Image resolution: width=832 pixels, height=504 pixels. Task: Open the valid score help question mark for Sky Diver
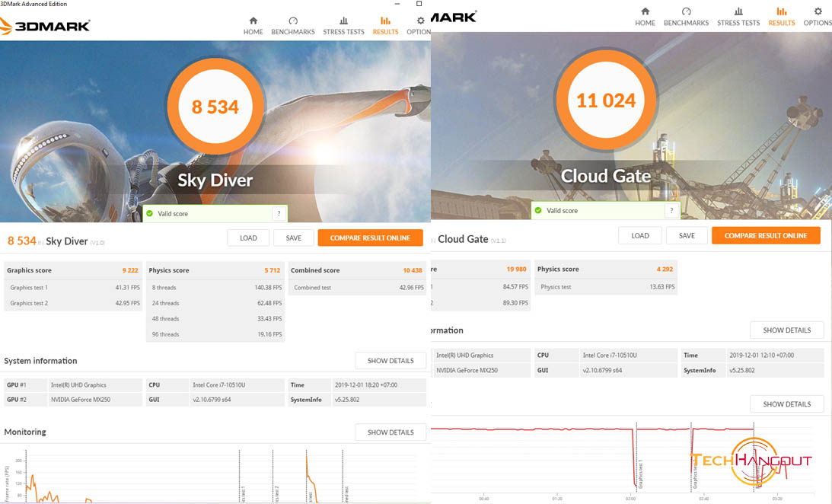click(279, 214)
